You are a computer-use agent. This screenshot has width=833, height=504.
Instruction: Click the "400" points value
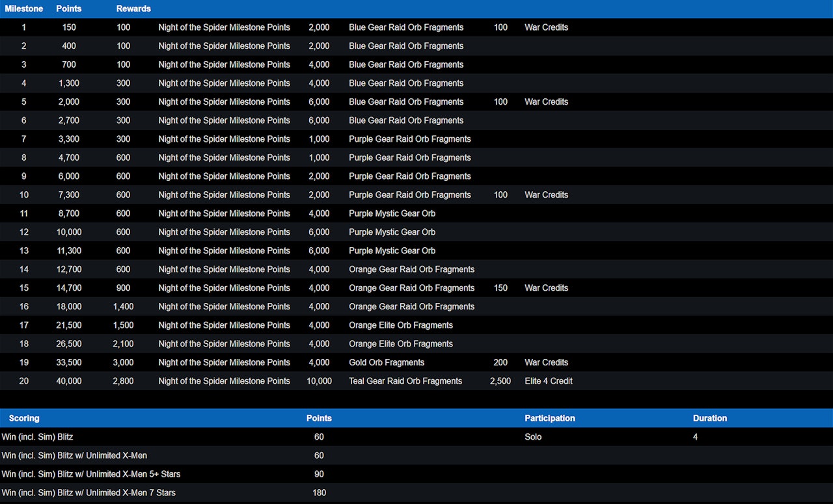tap(69, 46)
